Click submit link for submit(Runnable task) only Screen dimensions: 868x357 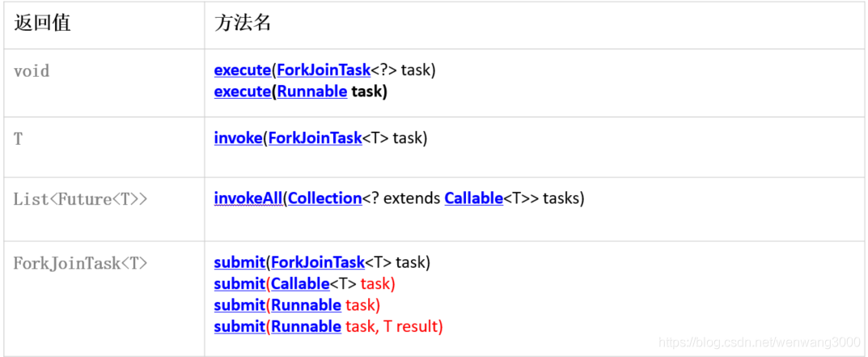coord(239,305)
